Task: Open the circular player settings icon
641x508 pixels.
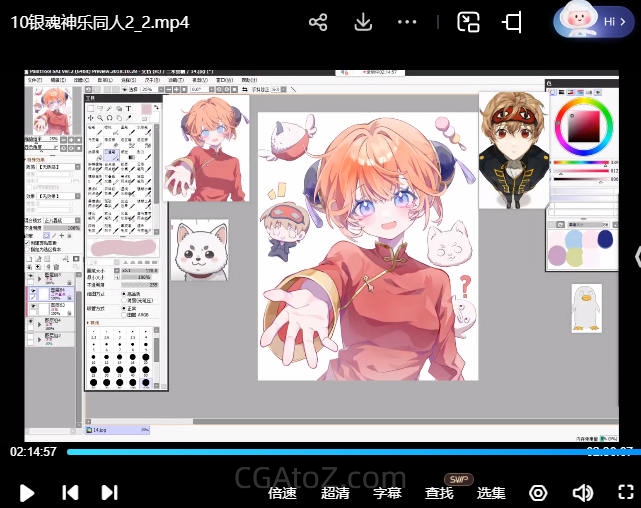Action: coord(538,492)
